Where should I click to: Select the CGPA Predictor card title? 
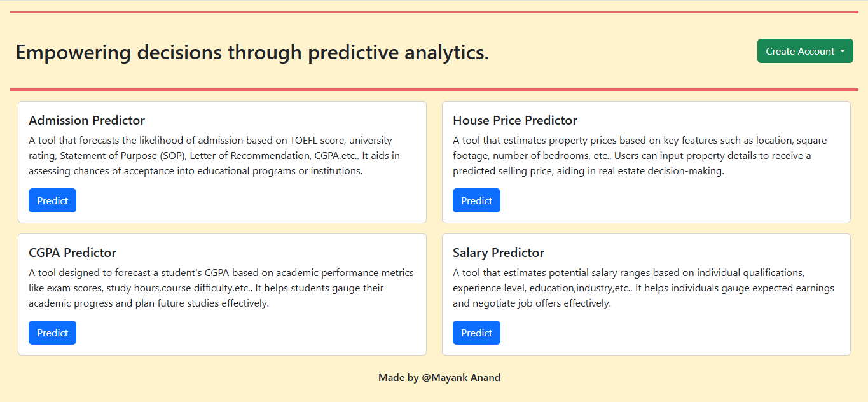coord(72,253)
